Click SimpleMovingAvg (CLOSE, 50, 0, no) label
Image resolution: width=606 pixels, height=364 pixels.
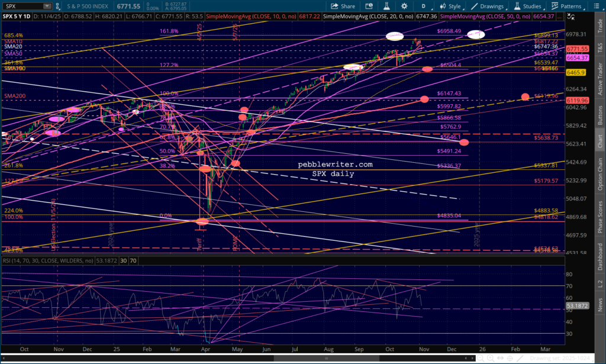coord(485,17)
